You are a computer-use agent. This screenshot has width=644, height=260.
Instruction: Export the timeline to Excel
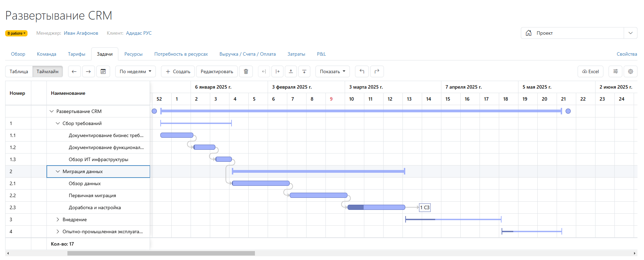tap(590, 71)
